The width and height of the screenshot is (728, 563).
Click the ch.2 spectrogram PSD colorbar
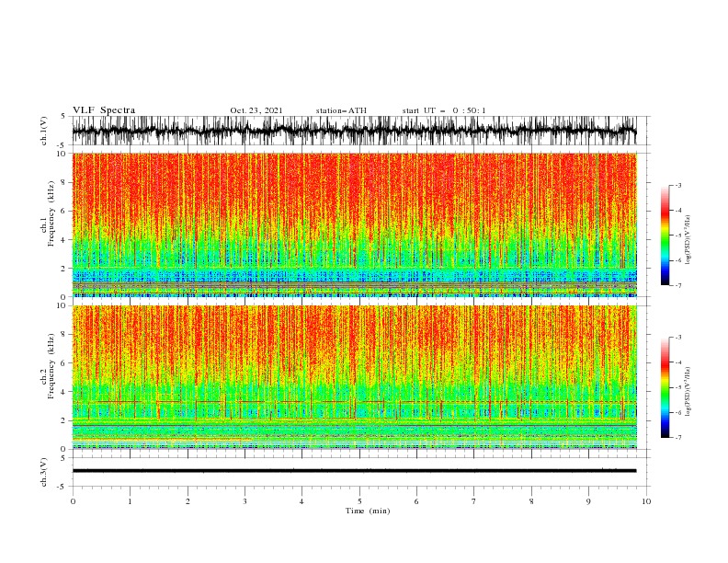[665, 387]
